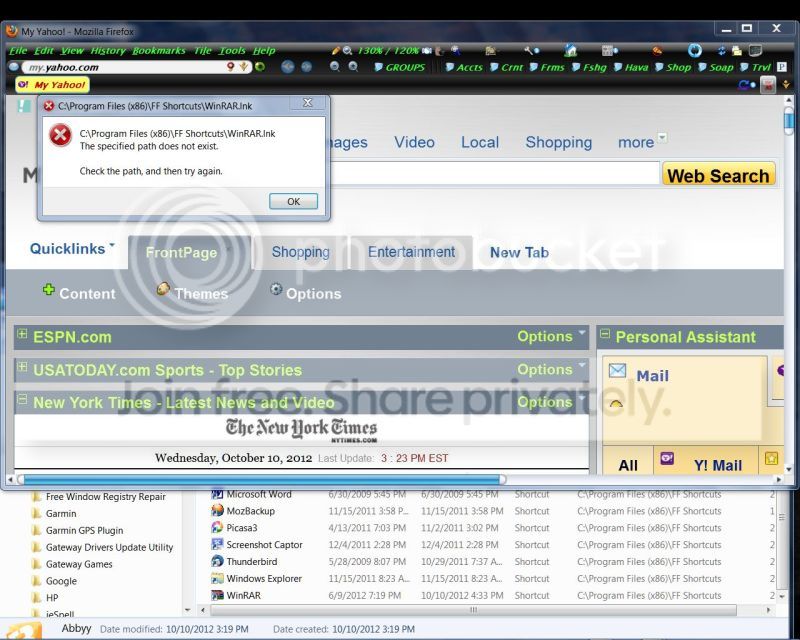Expand the ESPN.com module
The width and height of the screenshot is (800, 640).
(22, 334)
